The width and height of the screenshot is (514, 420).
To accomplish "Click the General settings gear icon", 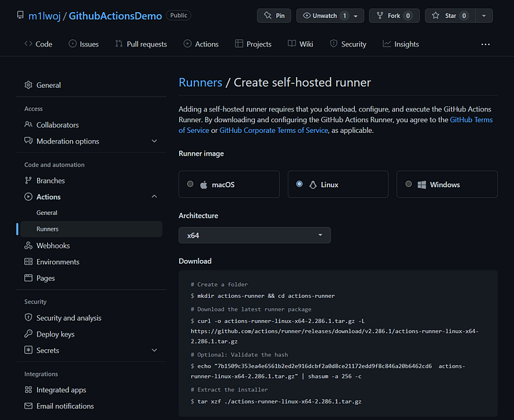I will point(29,85).
